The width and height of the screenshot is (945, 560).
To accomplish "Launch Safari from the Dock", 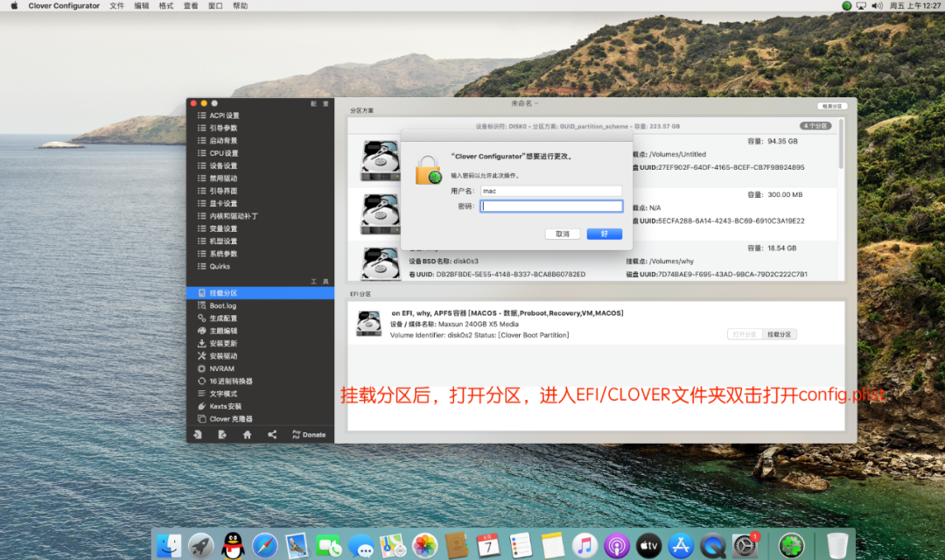I will [x=264, y=546].
